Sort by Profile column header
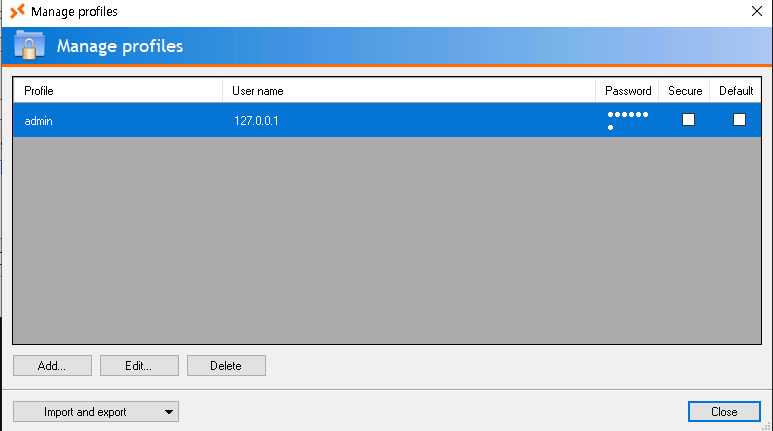 (x=118, y=91)
